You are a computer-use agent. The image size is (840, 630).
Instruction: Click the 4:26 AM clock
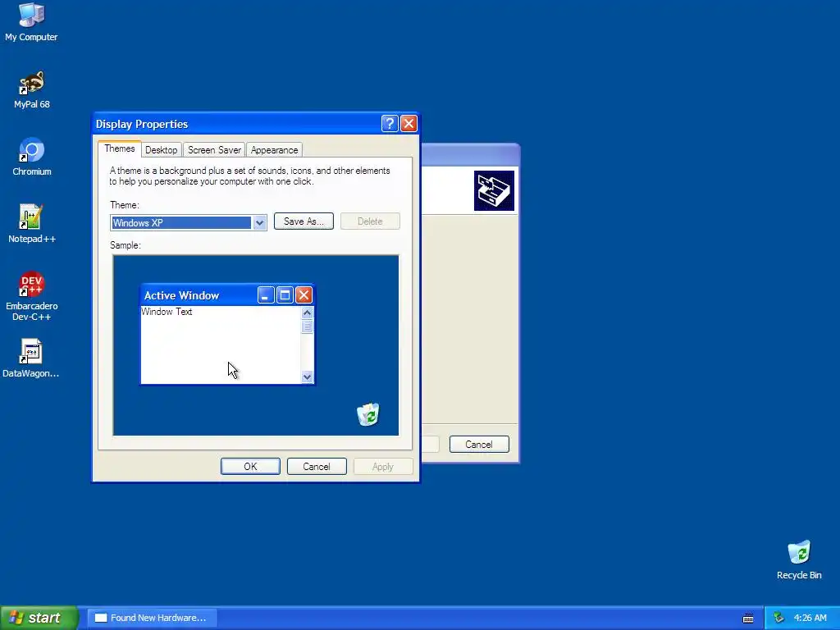click(810, 618)
